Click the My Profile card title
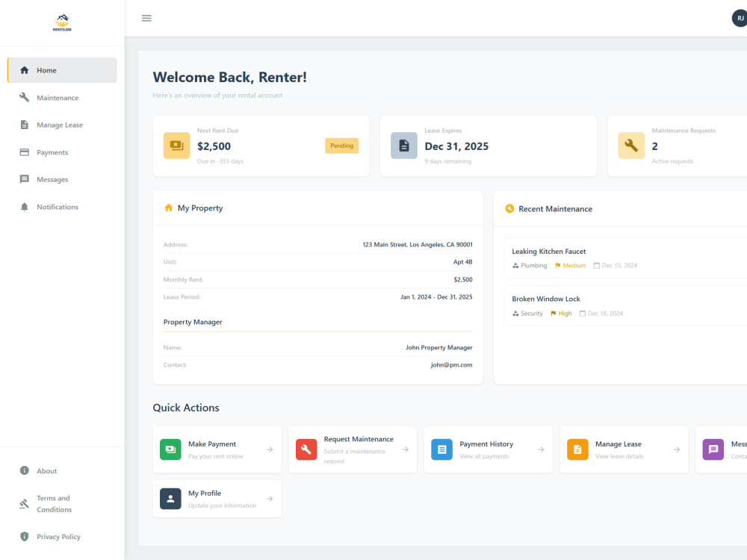747x560 pixels. tap(205, 494)
